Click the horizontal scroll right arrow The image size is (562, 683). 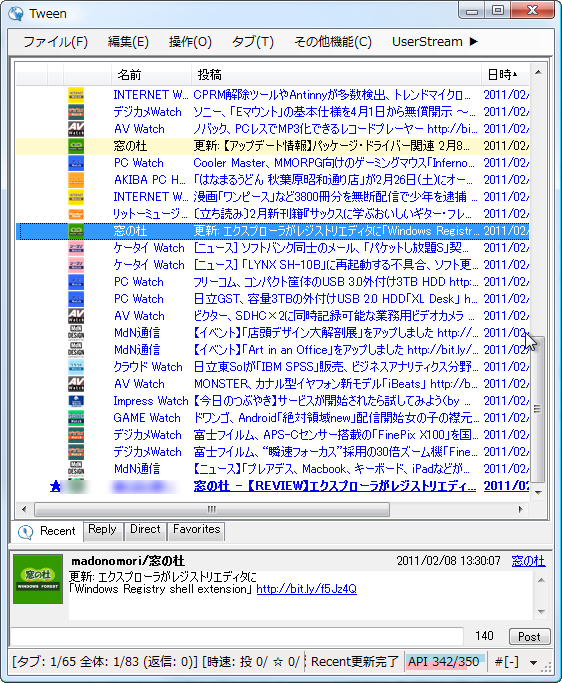[520, 509]
